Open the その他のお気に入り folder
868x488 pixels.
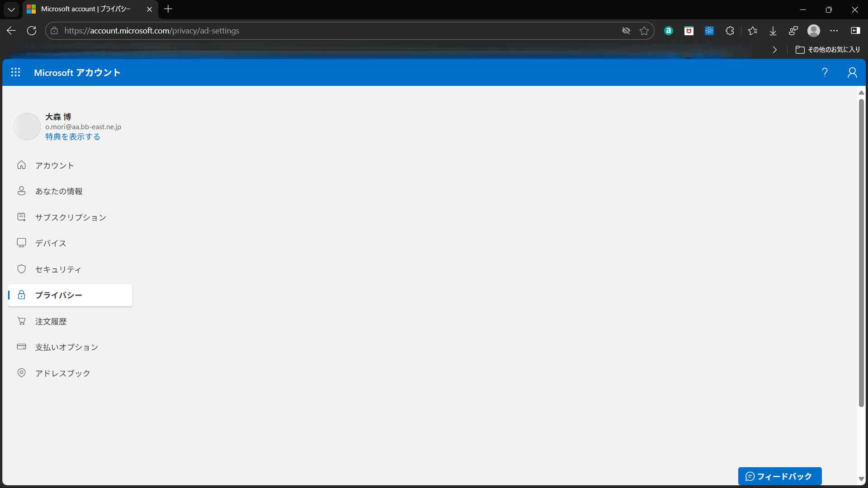(828, 50)
